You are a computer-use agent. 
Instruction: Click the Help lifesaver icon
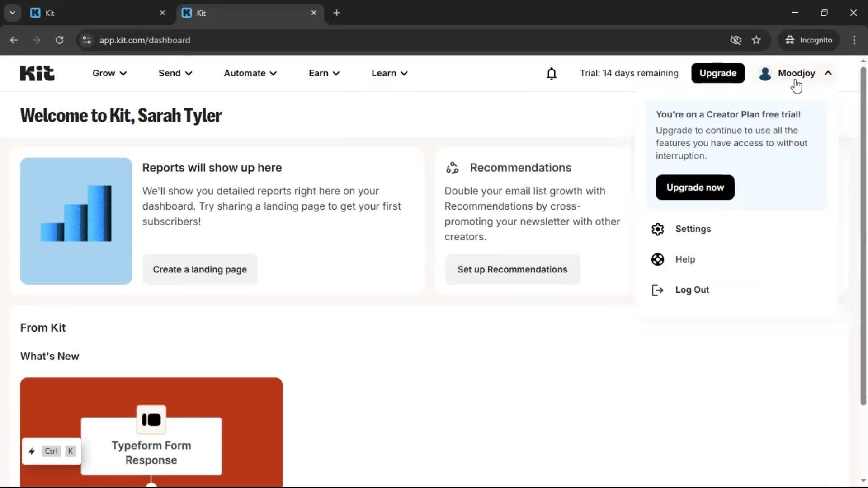[x=657, y=259]
